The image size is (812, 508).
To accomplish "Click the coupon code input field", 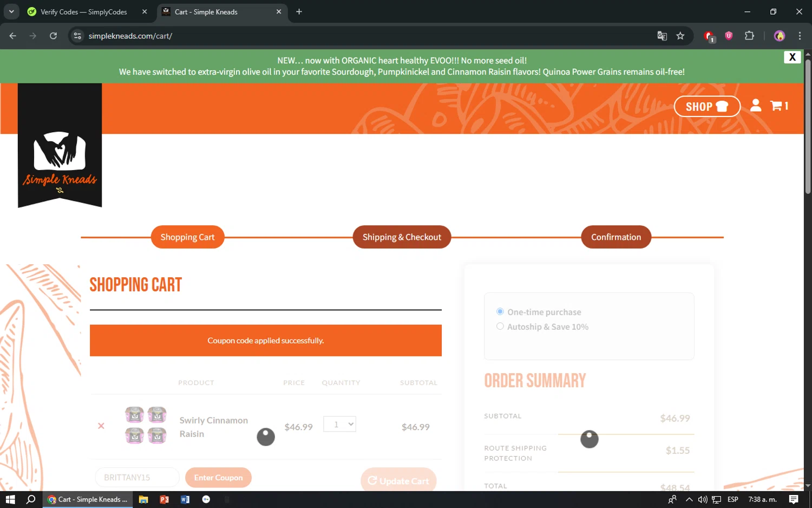I will pos(137,477).
